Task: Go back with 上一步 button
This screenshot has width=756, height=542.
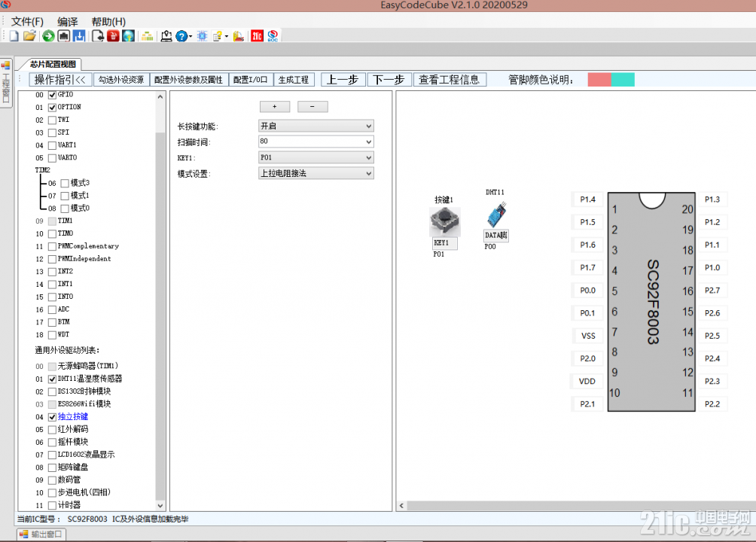Action: [x=343, y=80]
